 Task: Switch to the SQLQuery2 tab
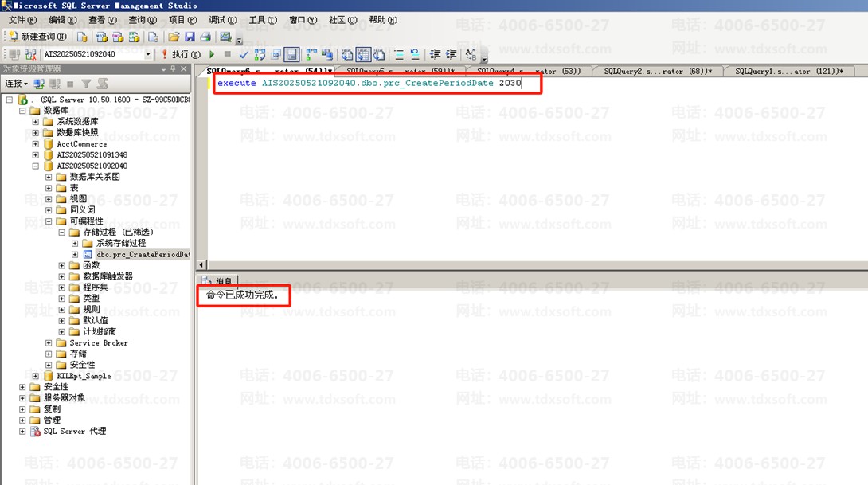(x=653, y=72)
